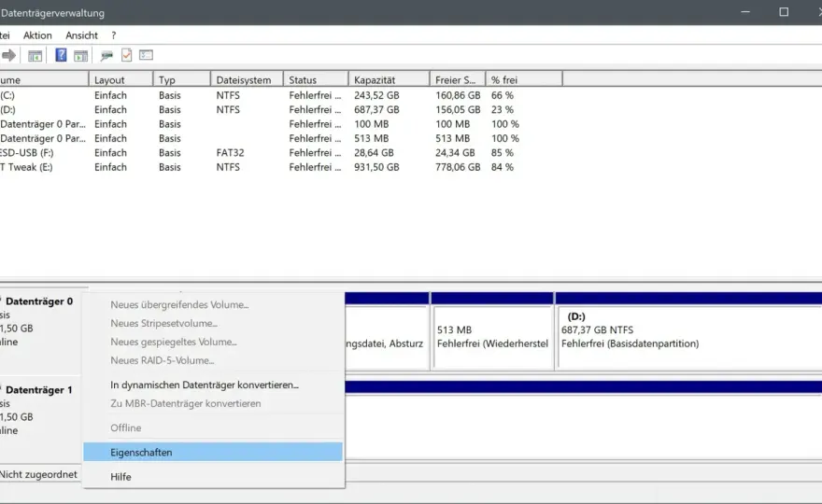Click the 23 % free cell
The image size is (822, 504).
[503, 109]
